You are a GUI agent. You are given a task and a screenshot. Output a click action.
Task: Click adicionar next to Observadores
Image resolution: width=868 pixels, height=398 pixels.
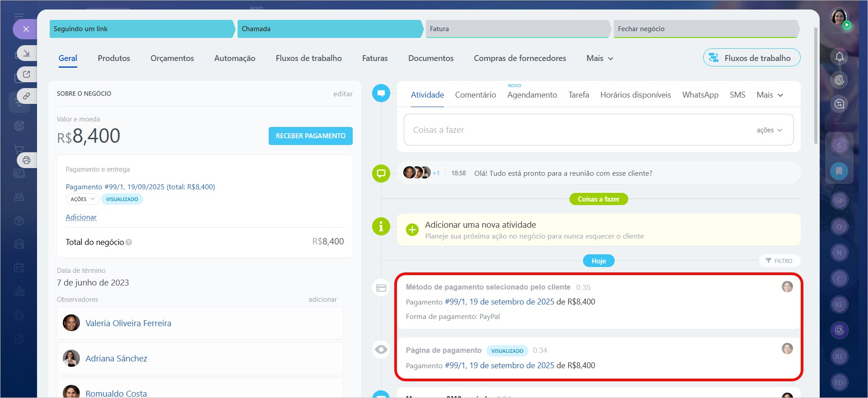coord(322,300)
